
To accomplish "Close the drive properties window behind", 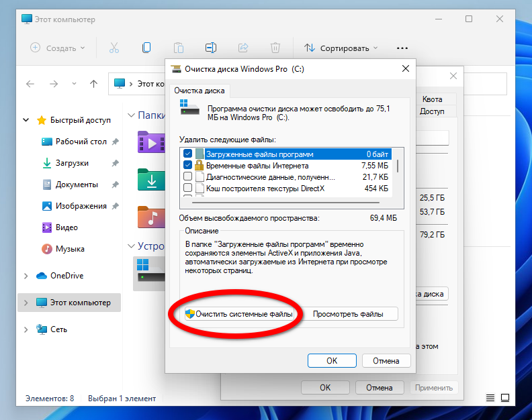I will pyautogui.click(x=453, y=76).
